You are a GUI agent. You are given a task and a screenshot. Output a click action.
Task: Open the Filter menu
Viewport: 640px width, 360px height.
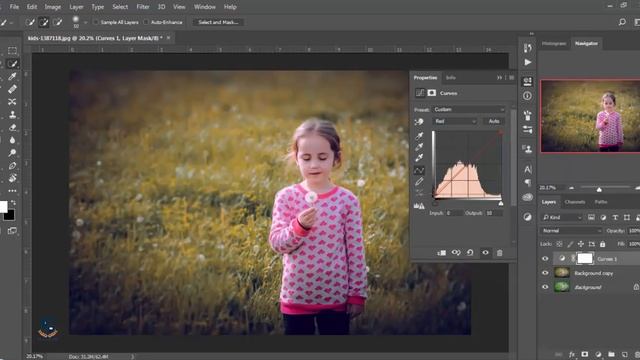click(143, 7)
